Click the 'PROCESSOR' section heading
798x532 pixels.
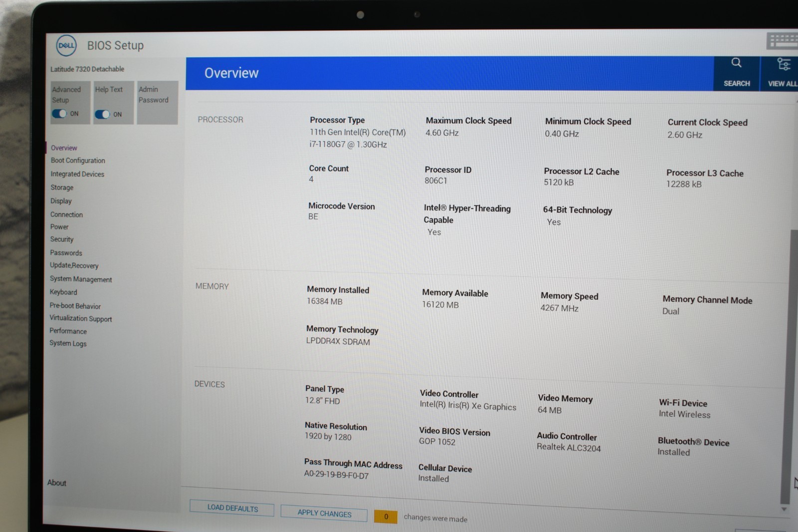click(220, 120)
